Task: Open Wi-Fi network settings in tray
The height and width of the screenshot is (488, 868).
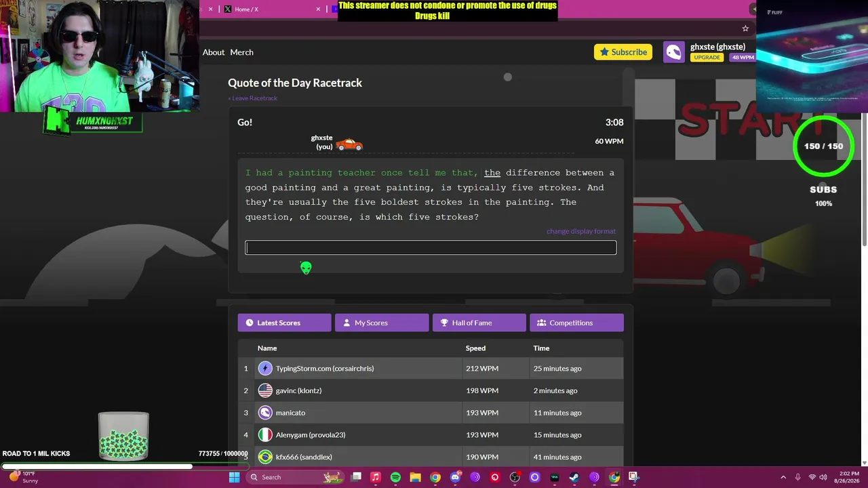Action: pos(812,477)
